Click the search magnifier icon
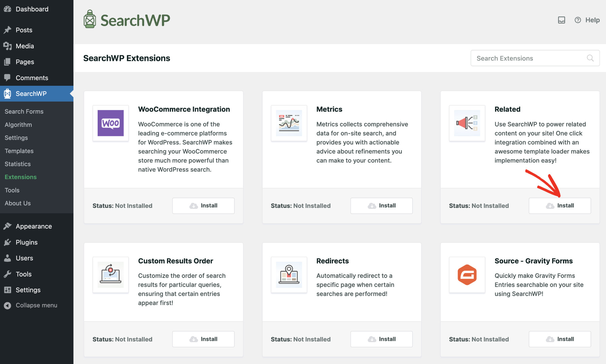This screenshot has width=606, height=364. pyautogui.click(x=590, y=58)
